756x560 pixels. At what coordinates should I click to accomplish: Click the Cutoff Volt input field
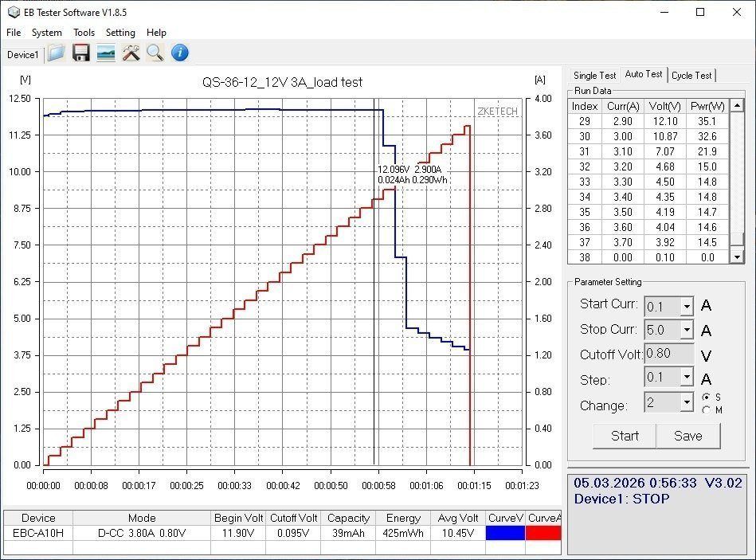pyautogui.click(x=668, y=354)
